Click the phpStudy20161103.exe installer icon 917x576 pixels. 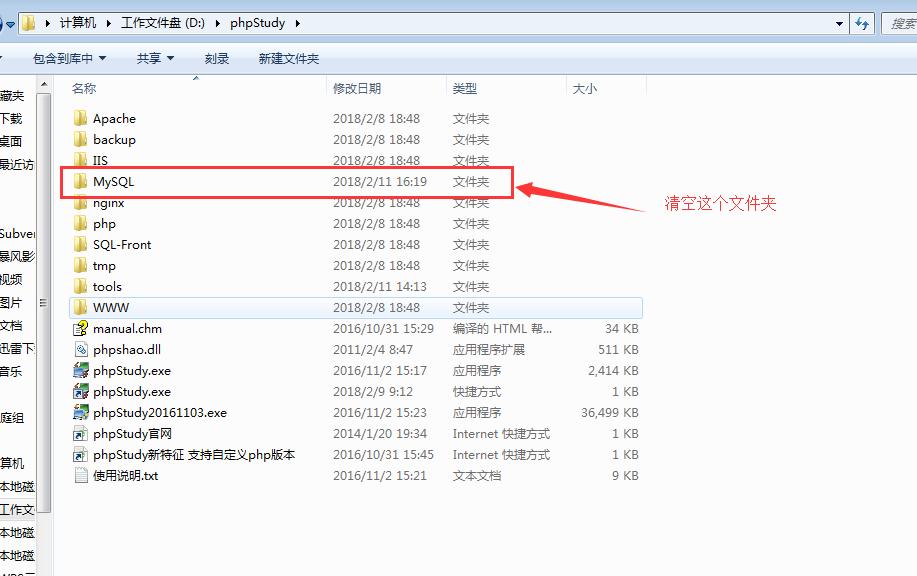[x=80, y=413]
